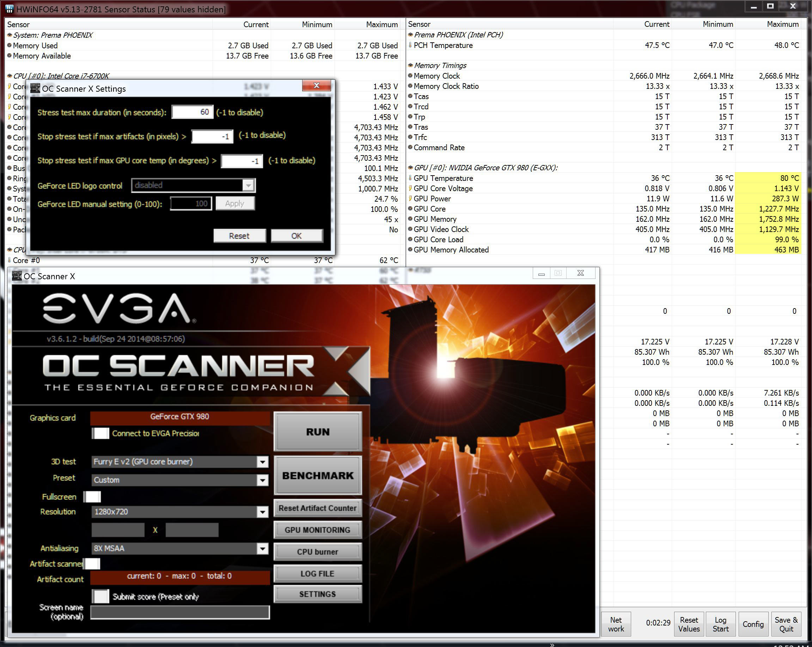
Task: Click the custom resolution height field
Action: (192, 530)
